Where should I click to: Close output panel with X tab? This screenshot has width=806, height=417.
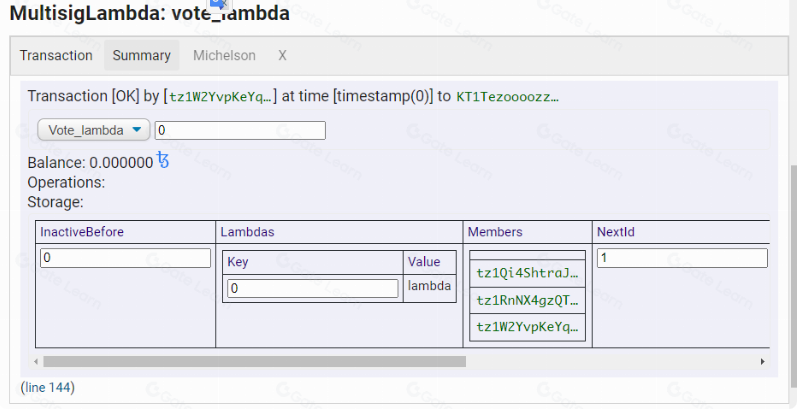click(x=282, y=56)
